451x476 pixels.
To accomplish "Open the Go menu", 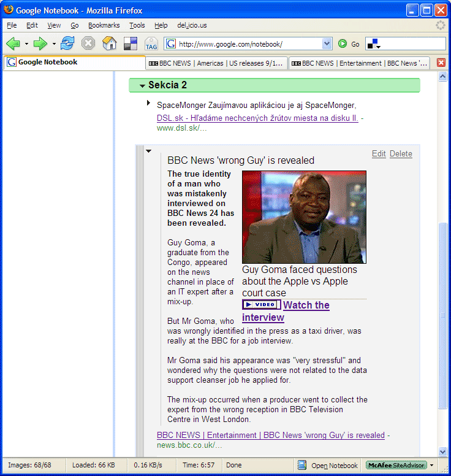I will pyautogui.click(x=75, y=26).
